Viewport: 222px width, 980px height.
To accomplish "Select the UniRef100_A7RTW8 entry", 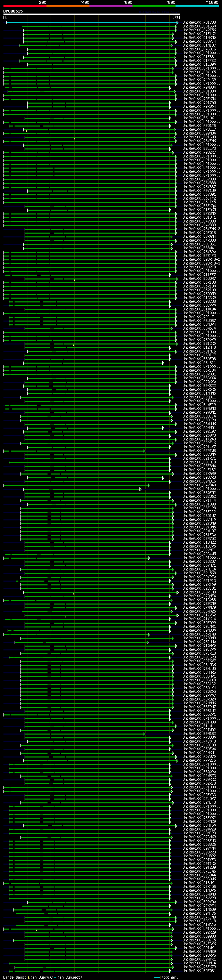I will coord(199,451).
